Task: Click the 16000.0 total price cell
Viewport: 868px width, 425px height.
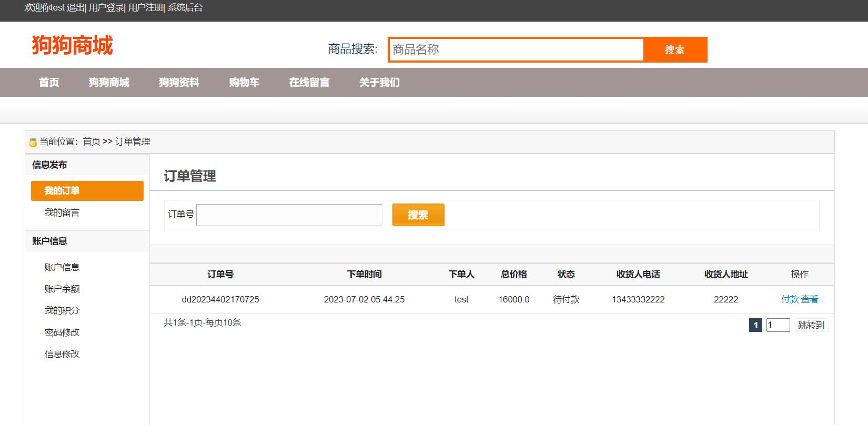Action: (514, 299)
